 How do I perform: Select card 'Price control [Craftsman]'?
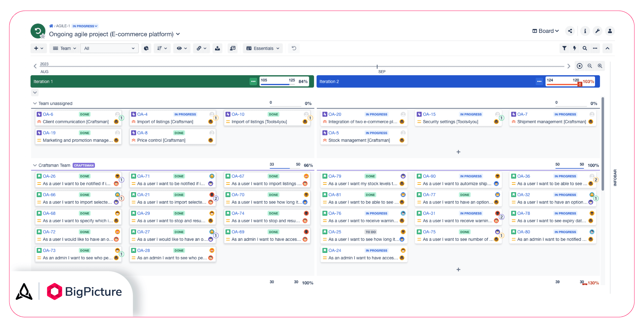click(x=172, y=136)
